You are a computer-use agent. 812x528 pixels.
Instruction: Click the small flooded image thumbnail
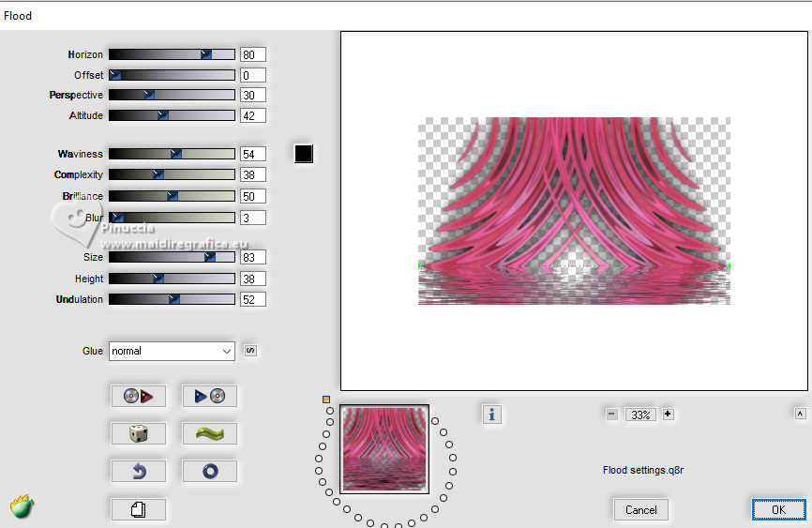coord(384,448)
